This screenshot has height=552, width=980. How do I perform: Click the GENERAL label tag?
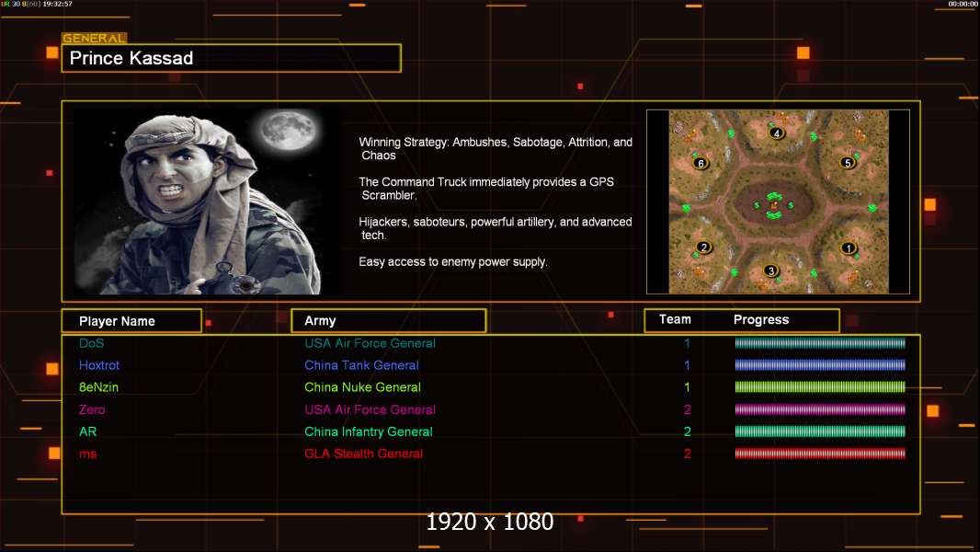click(95, 38)
